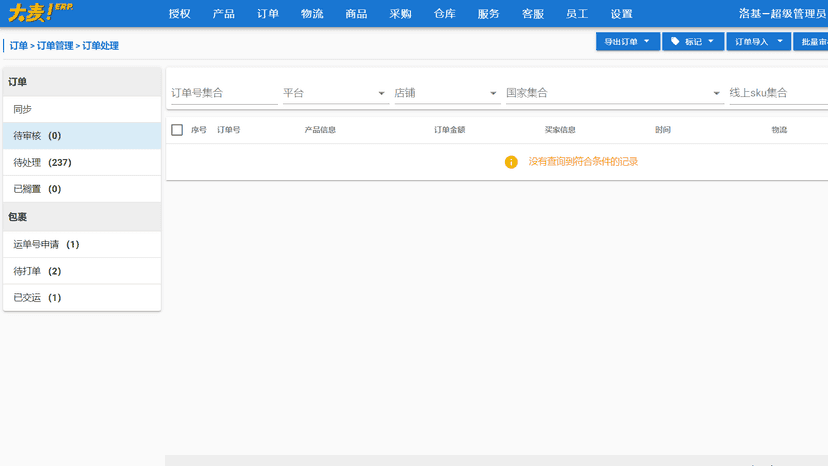The width and height of the screenshot is (828, 466).
Task: Select 待审核 (0) in the sidebar
Action: coord(82,136)
